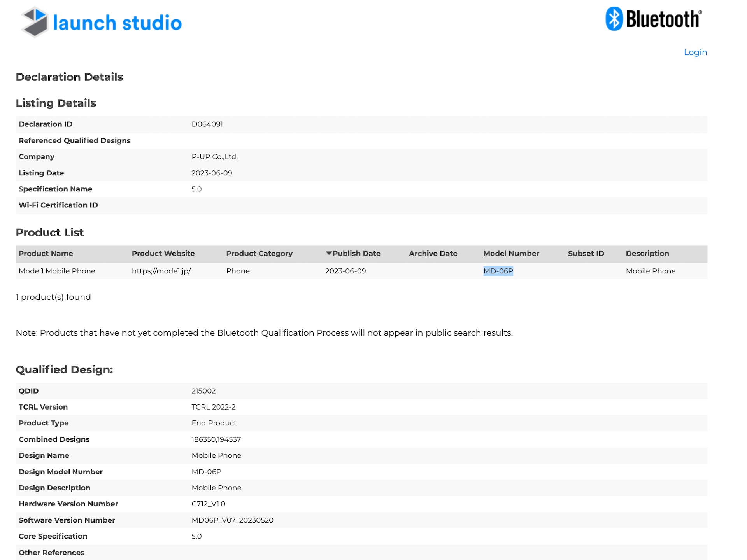Click the https://mode1.jp/ website text
747x560 pixels.
pos(161,271)
